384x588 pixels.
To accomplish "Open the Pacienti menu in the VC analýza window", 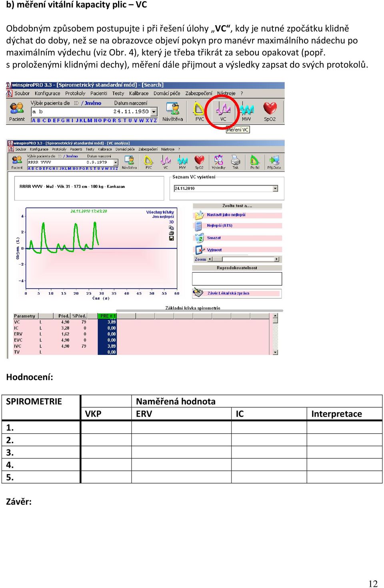I will (76, 149).
